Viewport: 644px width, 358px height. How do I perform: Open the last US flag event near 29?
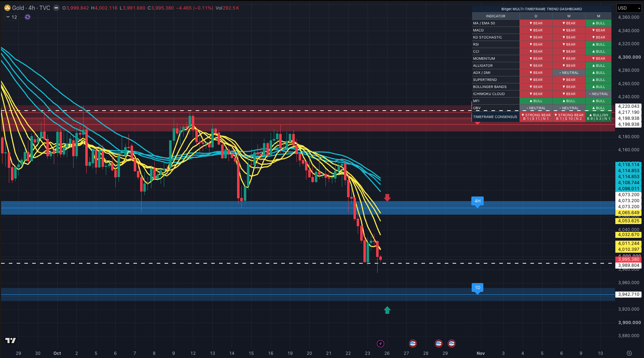click(x=452, y=344)
